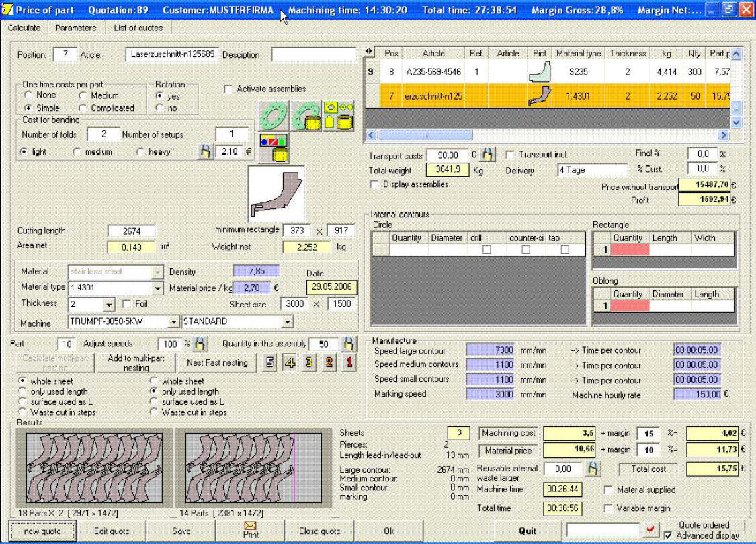The height and width of the screenshot is (544, 756).
Task: Set Rotation to no
Action: tap(159, 108)
